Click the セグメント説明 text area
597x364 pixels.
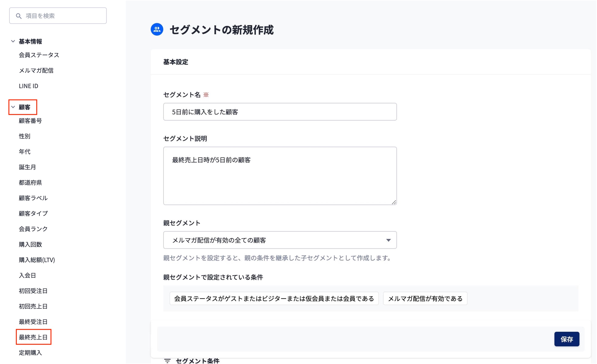coord(280,176)
